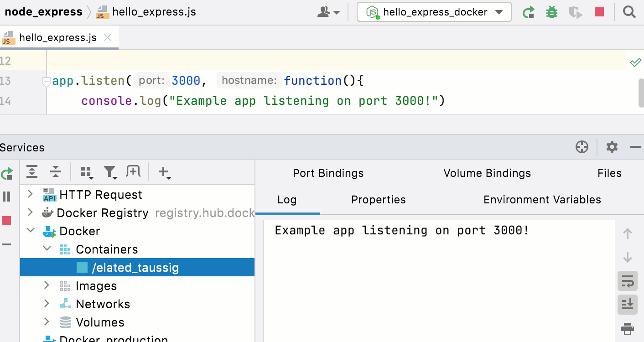Run with coverage using the shield icon
This screenshot has width=644, height=342.
[x=575, y=12]
